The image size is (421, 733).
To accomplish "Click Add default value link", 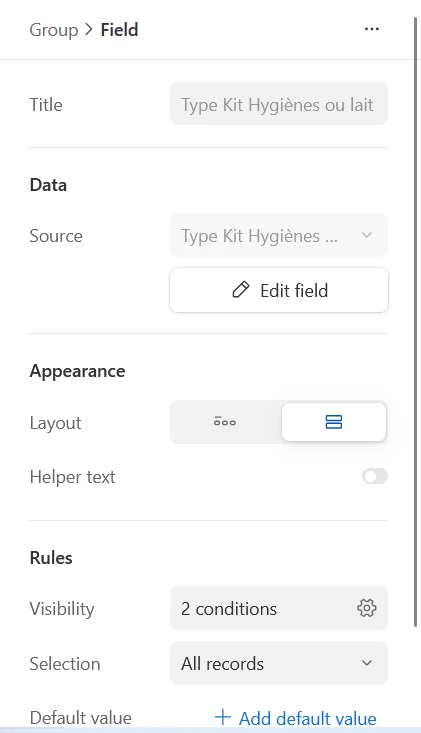I will tap(295, 718).
